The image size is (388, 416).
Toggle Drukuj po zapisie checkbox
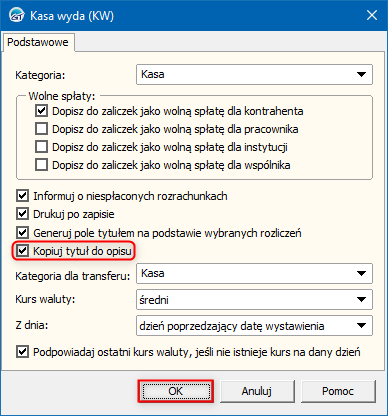(x=22, y=214)
